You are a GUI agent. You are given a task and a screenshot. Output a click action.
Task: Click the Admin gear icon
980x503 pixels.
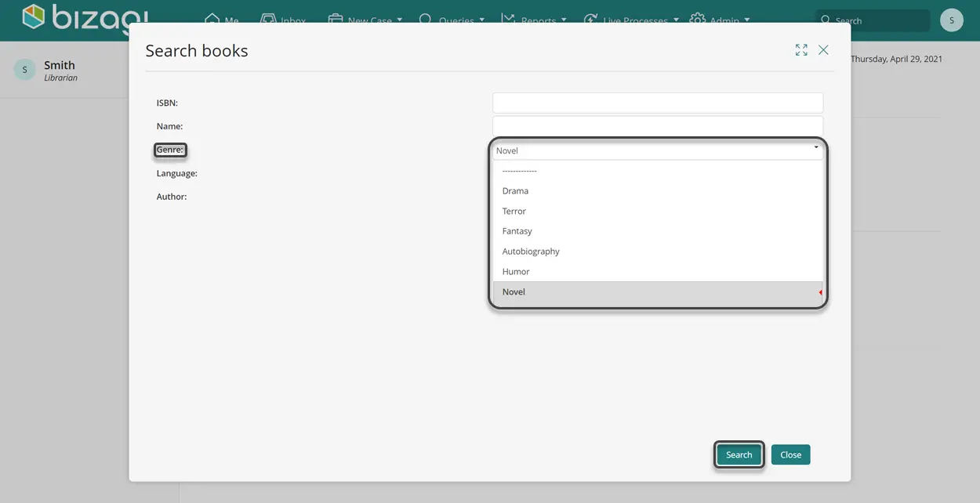[x=697, y=19]
